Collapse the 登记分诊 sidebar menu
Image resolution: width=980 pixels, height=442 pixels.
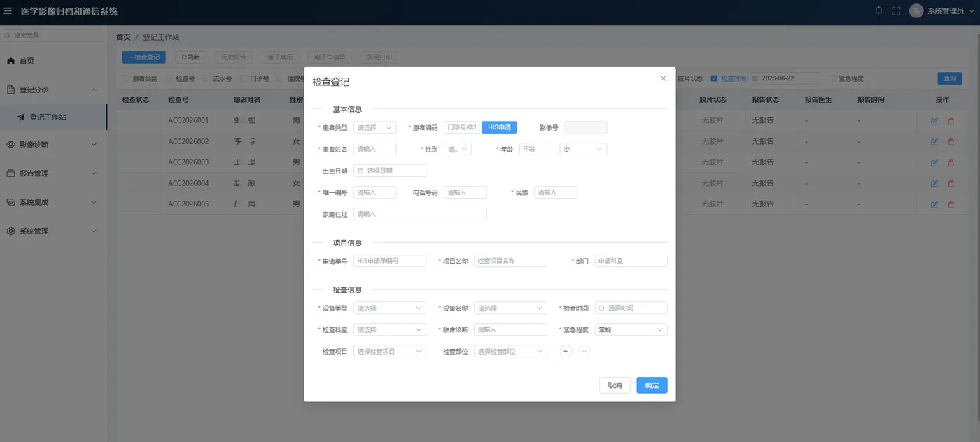point(94,90)
